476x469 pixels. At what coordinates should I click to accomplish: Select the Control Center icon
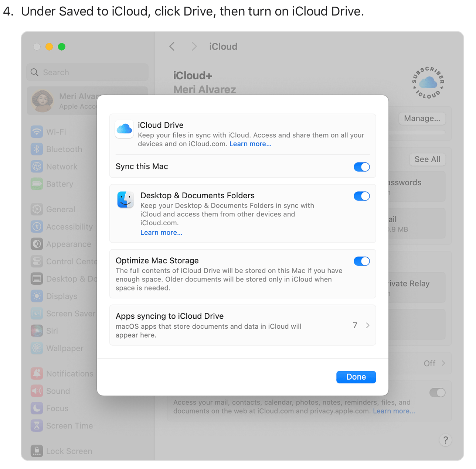[x=37, y=261]
